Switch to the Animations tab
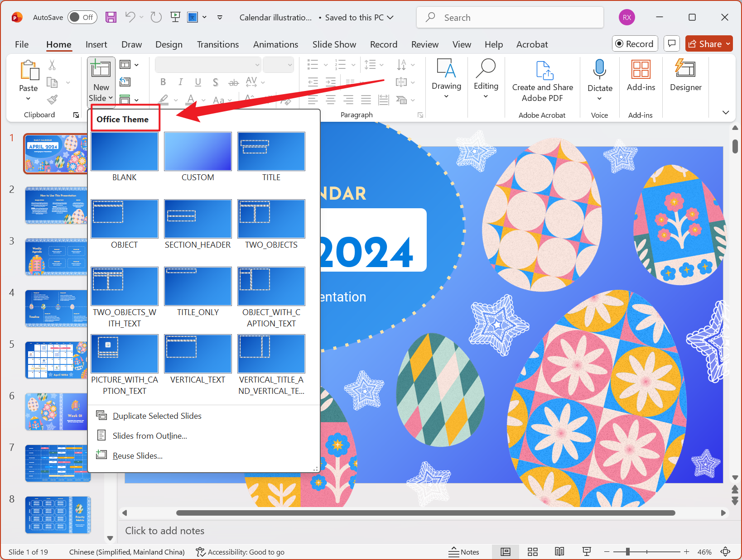The image size is (742, 560). (x=275, y=44)
